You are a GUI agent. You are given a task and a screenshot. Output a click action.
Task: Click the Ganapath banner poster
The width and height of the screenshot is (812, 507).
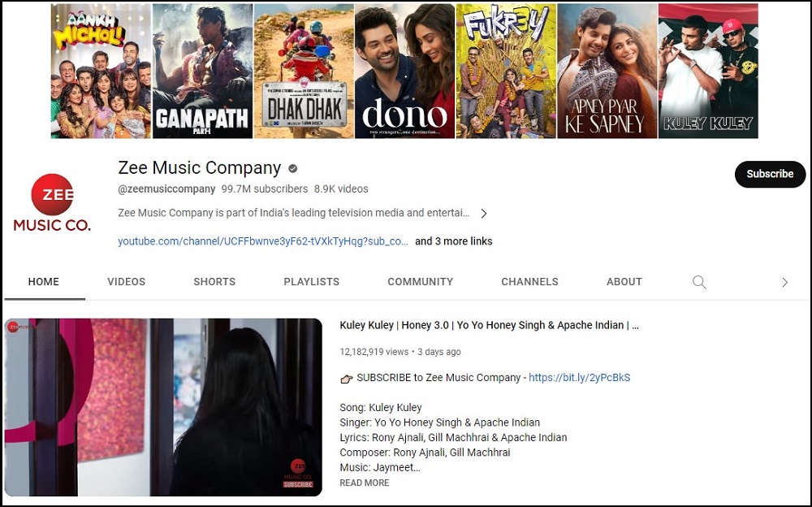202,71
